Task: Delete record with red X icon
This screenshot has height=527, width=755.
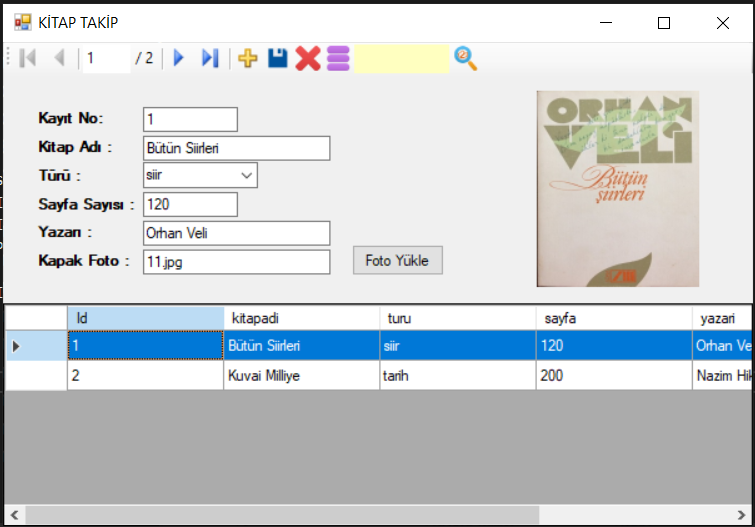Action: tap(308, 58)
